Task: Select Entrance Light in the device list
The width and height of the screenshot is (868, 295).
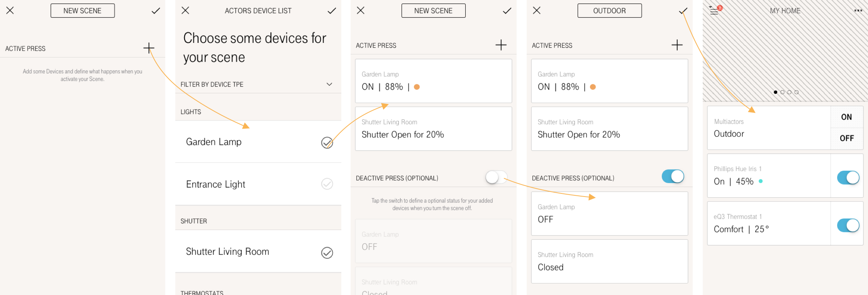Action: coord(327,184)
